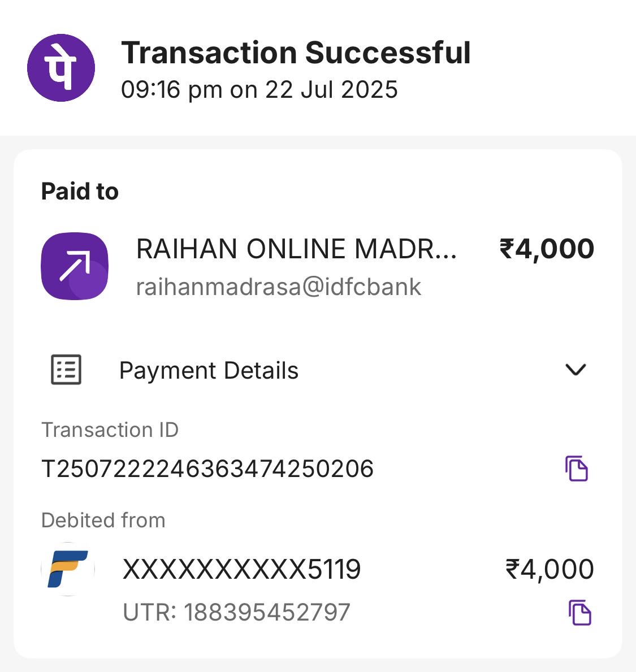Image resolution: width=636 pixels, height=672 pixels.
Task: Tap the PhonePe logo icon
Action: coord(61,68)
